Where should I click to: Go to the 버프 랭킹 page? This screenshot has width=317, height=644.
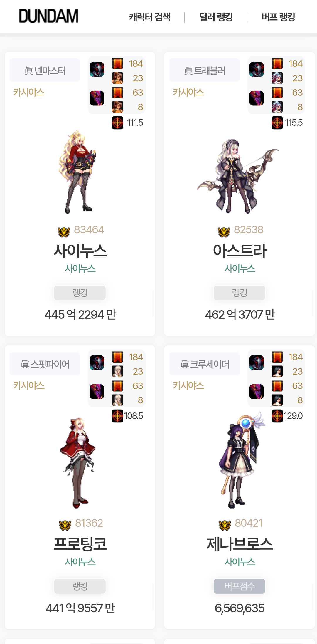[x=278, y=17]
